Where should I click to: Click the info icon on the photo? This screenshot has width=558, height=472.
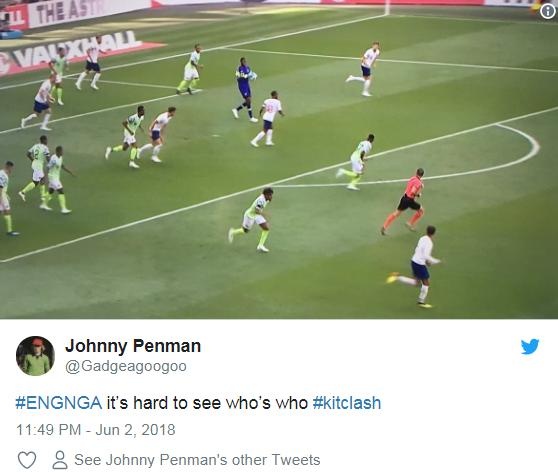pyautogui.click(x=547, y=11)
